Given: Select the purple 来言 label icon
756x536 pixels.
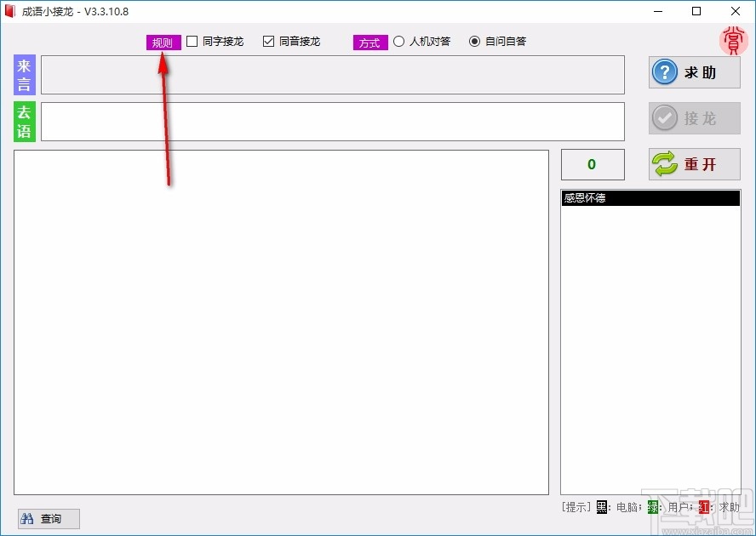Looking at the screenshot, I should pos(23,74).
